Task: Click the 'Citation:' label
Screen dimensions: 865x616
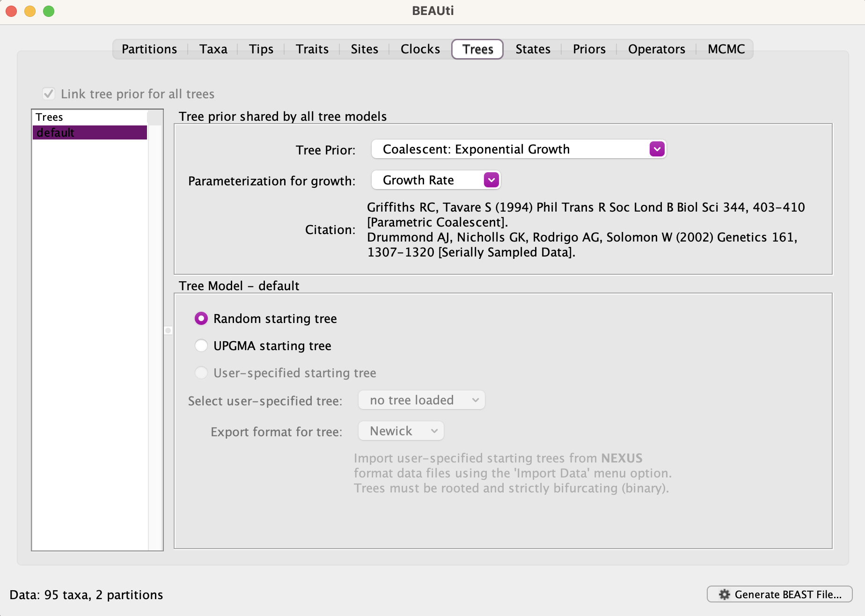Action: pos(330,230)
